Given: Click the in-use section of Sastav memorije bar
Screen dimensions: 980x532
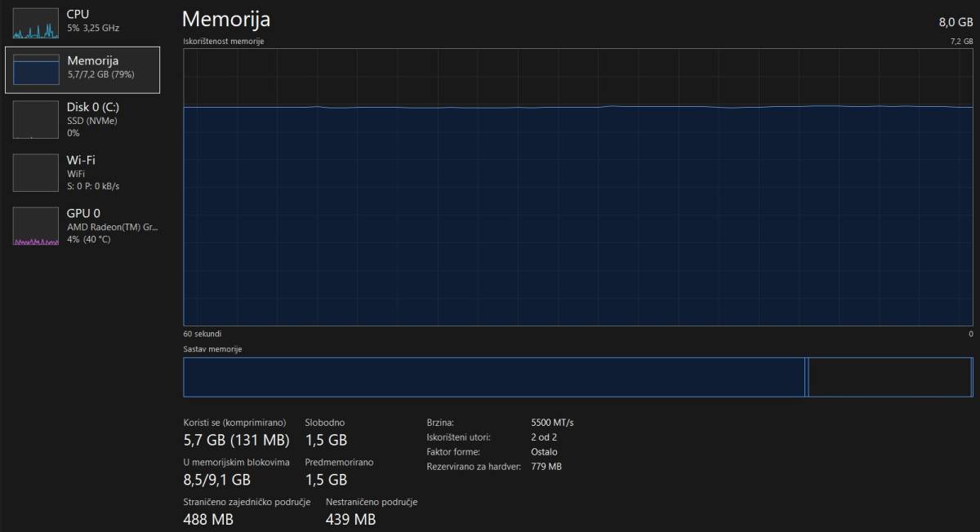Looking at the screenshot, I should 493,377.
